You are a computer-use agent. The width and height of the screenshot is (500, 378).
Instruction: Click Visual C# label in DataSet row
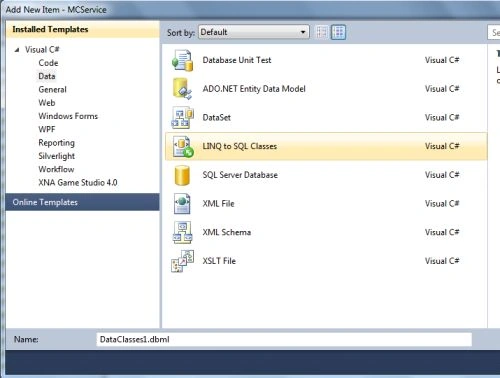pos(442,118)
